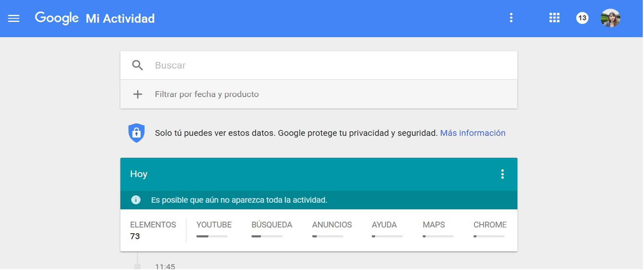Open notifications badge showing 13

coord(582,18)
